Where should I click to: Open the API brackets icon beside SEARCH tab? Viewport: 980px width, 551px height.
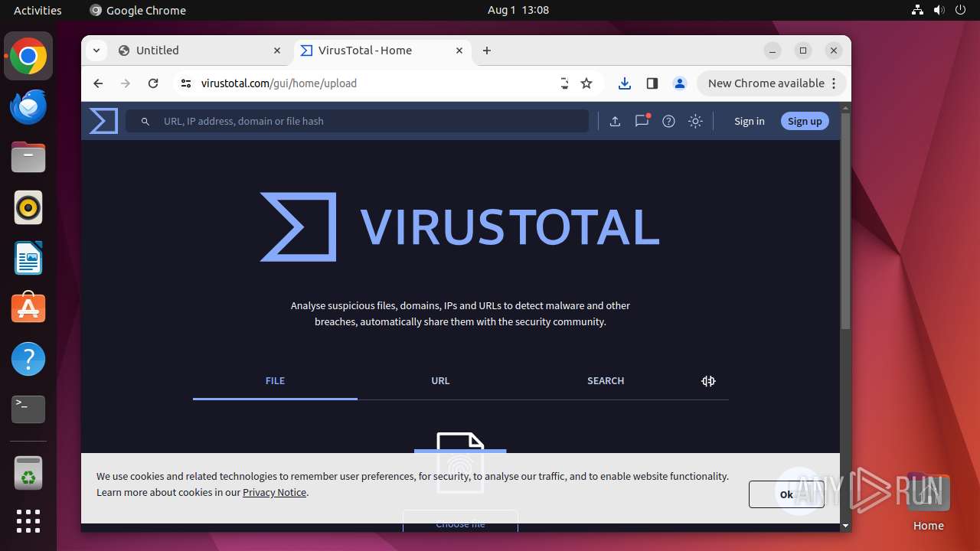tap(708, 381)
